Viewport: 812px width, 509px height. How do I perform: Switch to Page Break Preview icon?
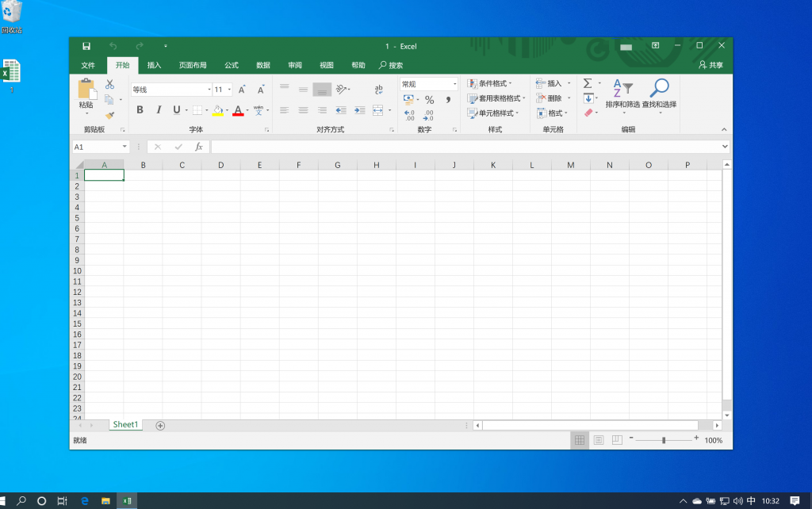pyautogui.click(x=617, y=440)
